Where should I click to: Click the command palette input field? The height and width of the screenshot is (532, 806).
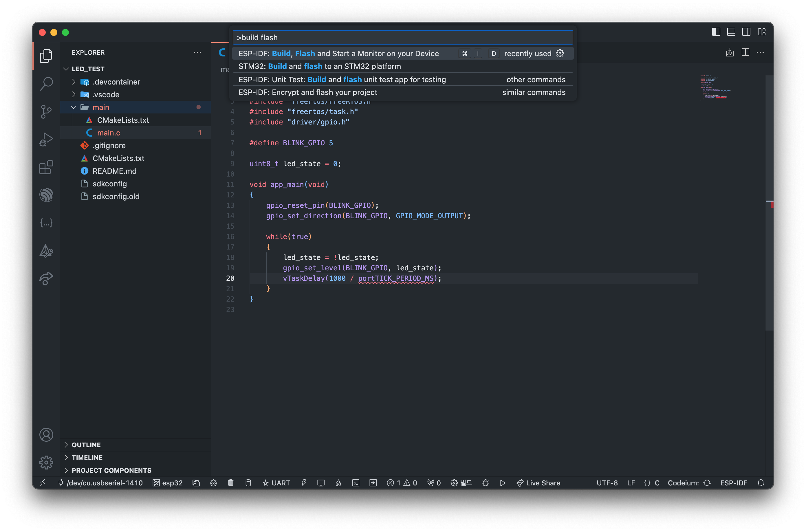point(402,38)
